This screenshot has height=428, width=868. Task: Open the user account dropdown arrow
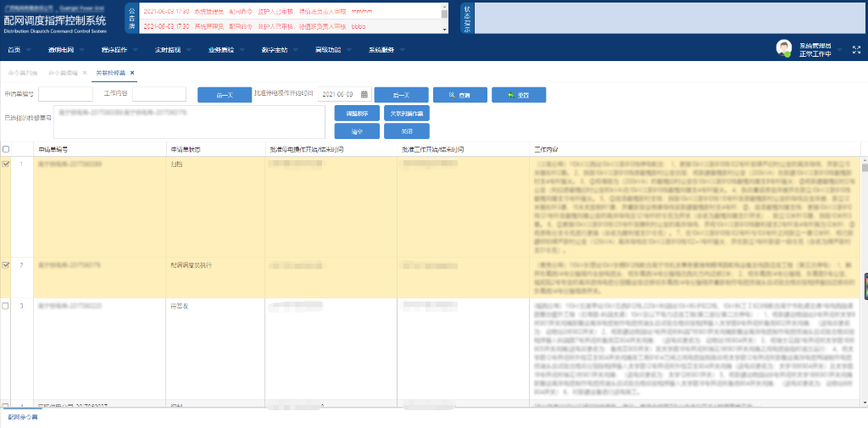coord(839,50)
